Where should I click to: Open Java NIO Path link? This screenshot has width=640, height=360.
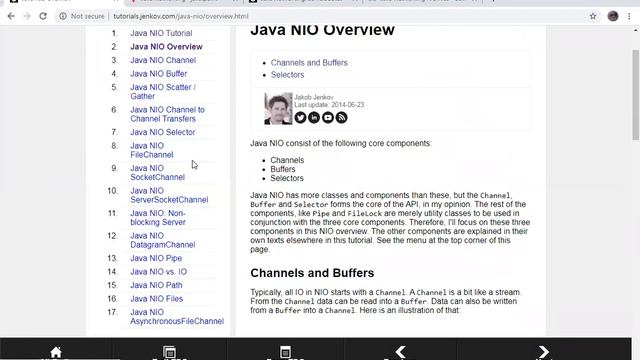click(156, 285)
